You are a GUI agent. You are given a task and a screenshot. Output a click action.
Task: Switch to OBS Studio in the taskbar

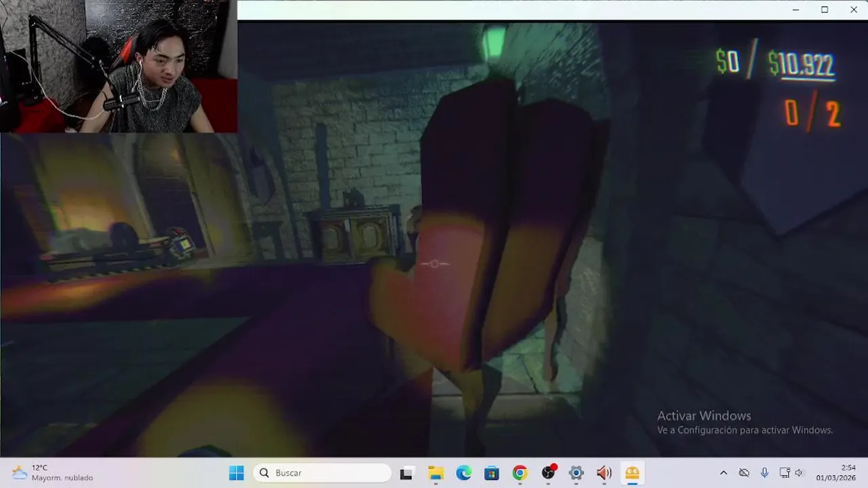(x=549, y=473)
